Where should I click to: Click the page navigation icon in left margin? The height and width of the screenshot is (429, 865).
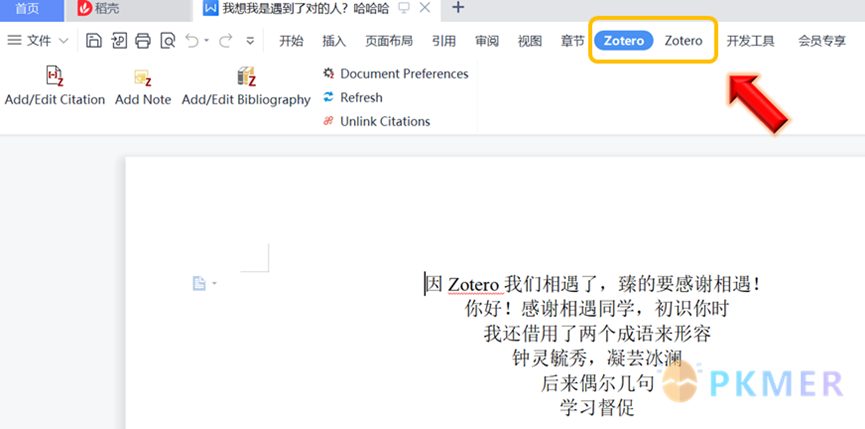tap(199, 283)
